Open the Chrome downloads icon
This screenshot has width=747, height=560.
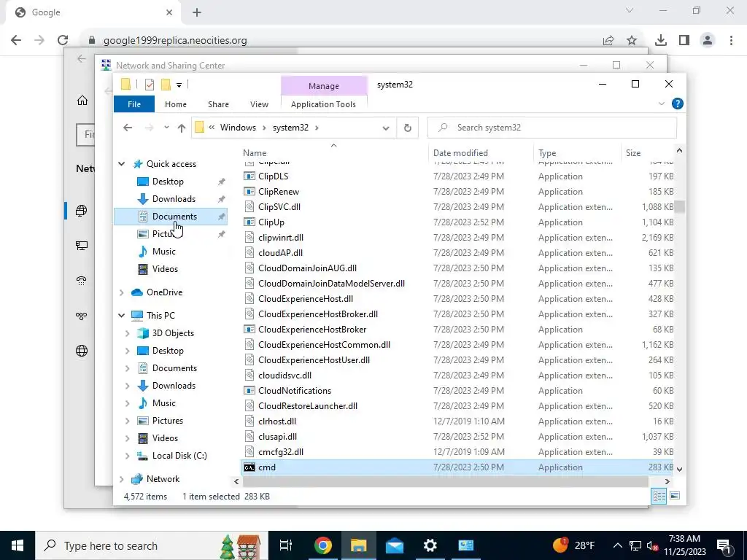661,41
